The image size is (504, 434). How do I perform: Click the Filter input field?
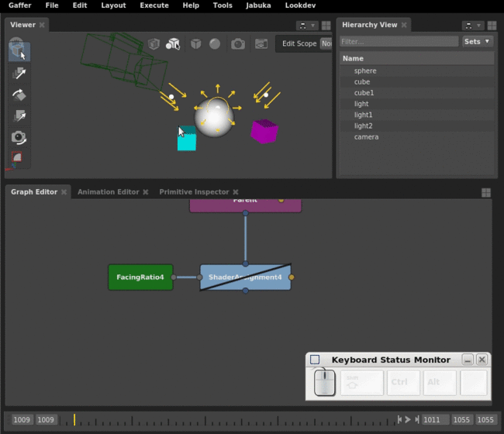pyautogui.click(x=399, y=41)
